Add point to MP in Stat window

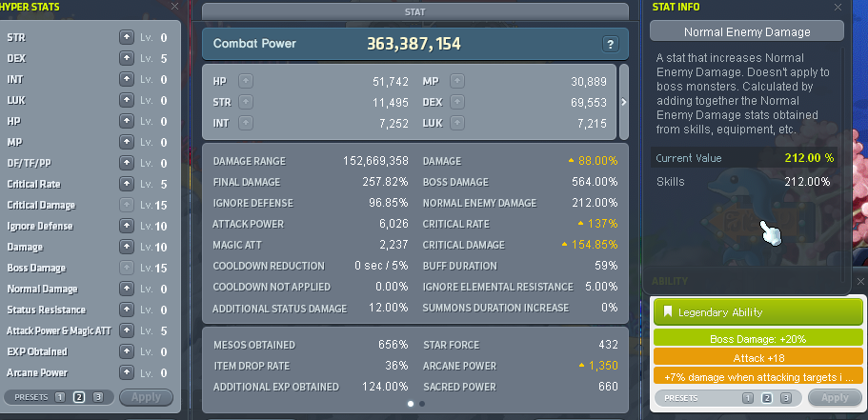pyautogui.click(x=457, y=81)
